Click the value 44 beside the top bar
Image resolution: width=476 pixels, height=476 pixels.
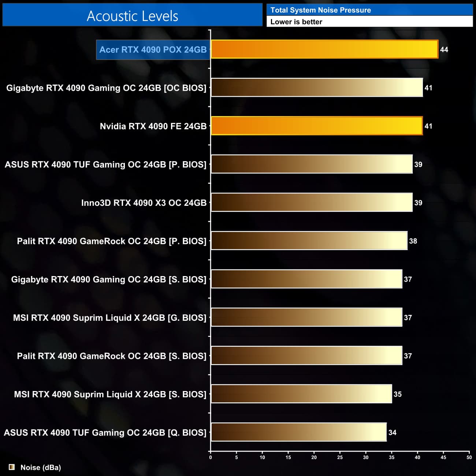click(x=444, y=49)
